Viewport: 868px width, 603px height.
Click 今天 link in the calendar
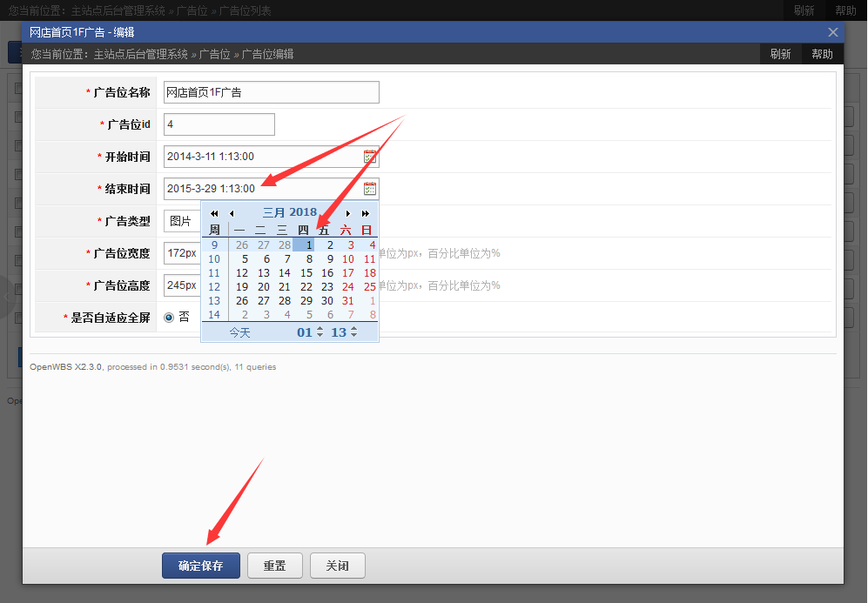coord(239,332)
